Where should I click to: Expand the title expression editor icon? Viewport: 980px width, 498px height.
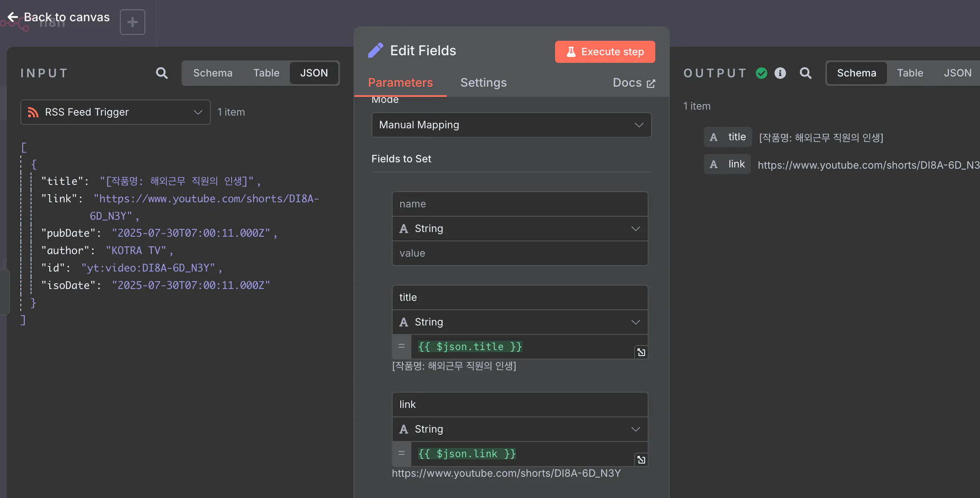(641, 352)
